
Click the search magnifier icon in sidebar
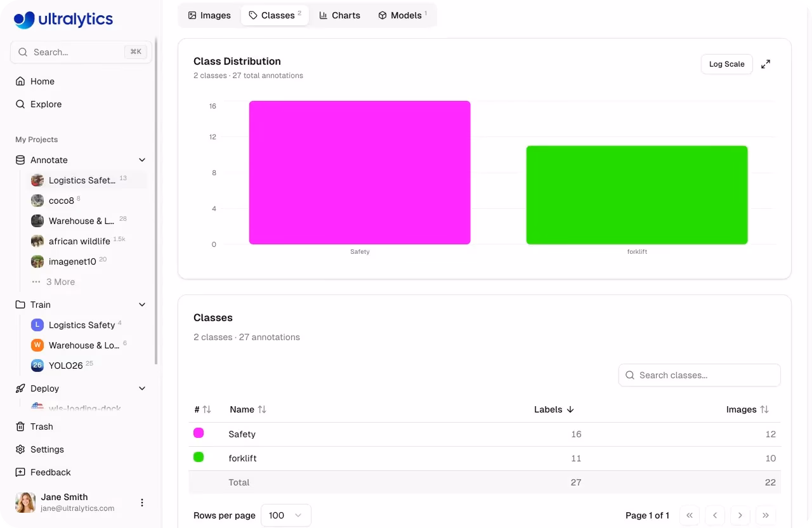23,52
